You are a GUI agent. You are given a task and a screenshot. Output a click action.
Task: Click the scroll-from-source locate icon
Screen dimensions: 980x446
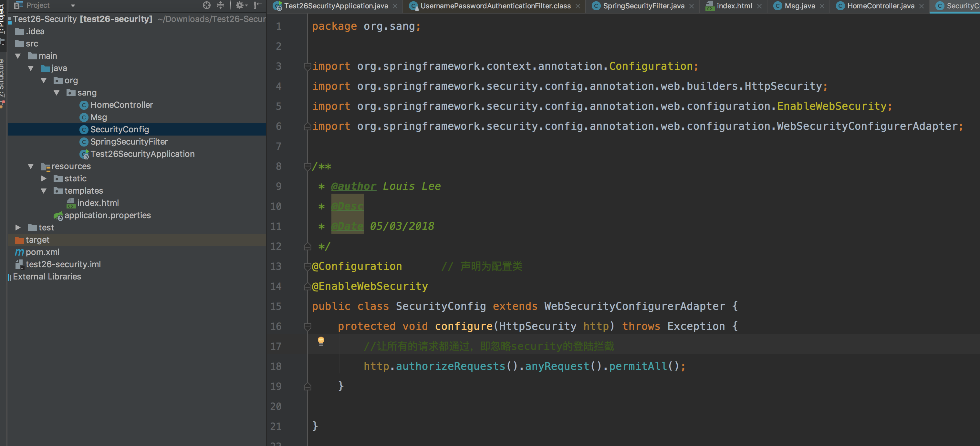[x=207, y=5]
